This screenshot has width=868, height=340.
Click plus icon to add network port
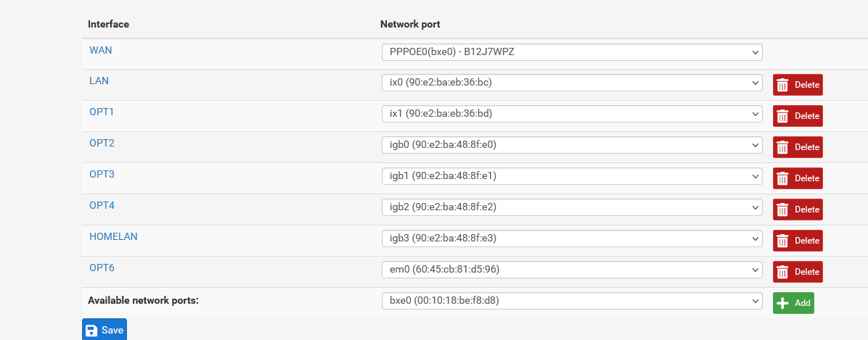(x=782, y=303)
